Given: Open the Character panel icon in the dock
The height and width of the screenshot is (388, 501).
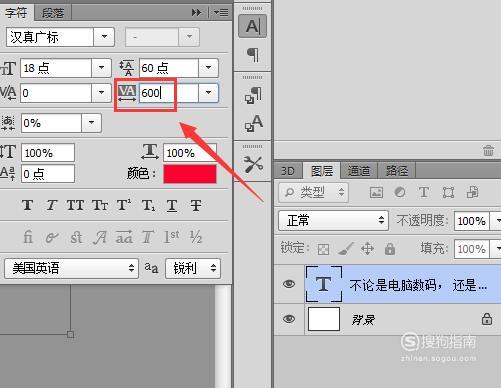Looking at the screenshot, I should pos(252,26).
